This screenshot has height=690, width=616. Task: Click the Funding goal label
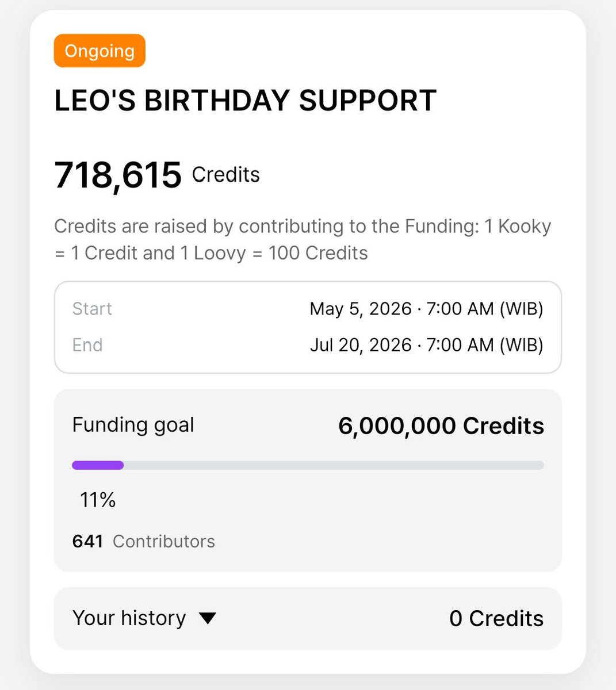click(133, 425)
